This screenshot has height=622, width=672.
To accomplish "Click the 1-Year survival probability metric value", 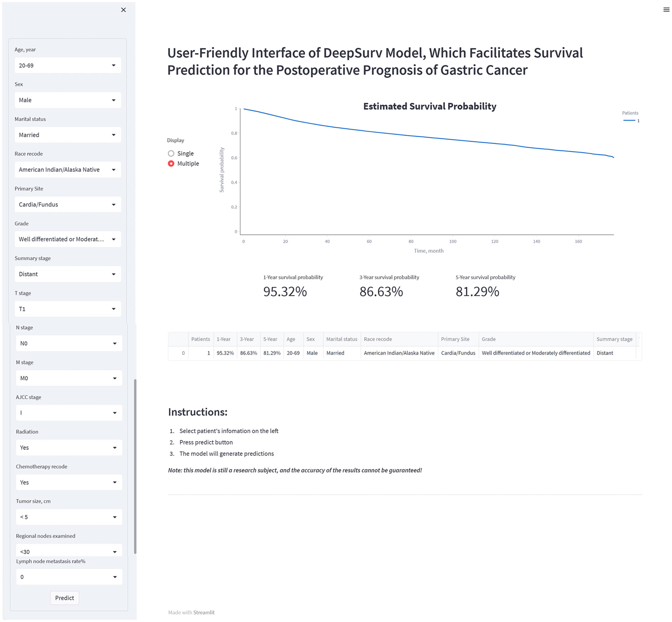I will tap(285, 292).
